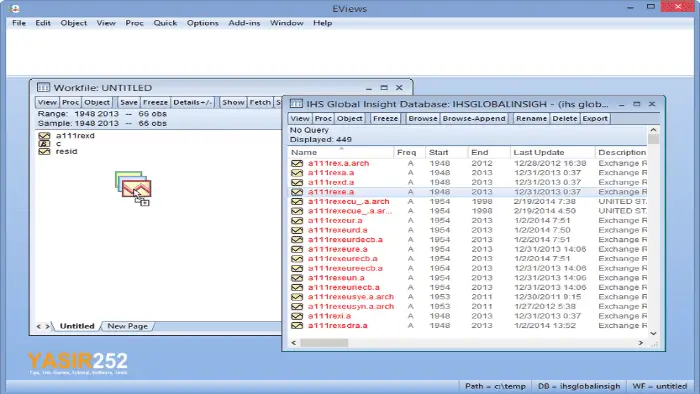700x394 pixels.
Task: Select the Untitled workfile page tab
Action: click(x=77, y=326)
